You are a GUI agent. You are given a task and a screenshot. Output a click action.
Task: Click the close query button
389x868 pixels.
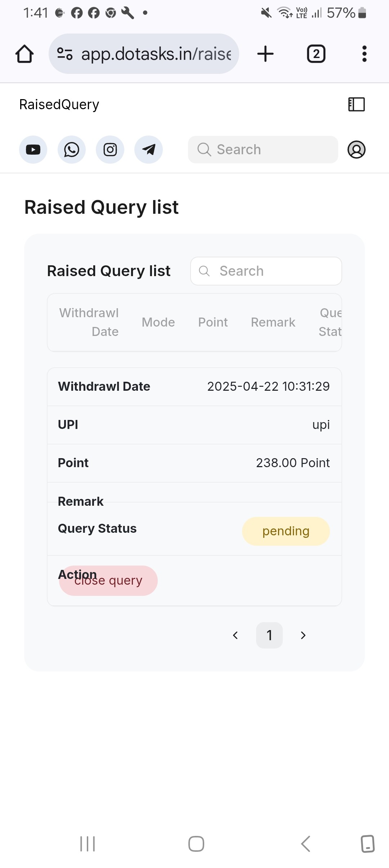(x=108, y=581)
